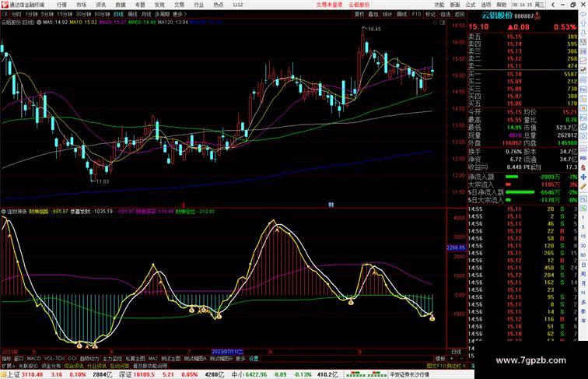Select the VOL-TDX indicator tab
This screenshot has width=588, height=379.
pos(54,359)
